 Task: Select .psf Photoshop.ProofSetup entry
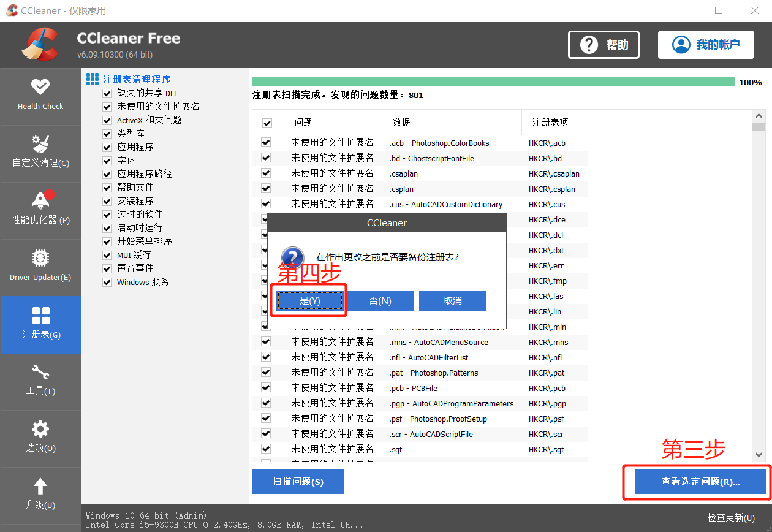438,419
